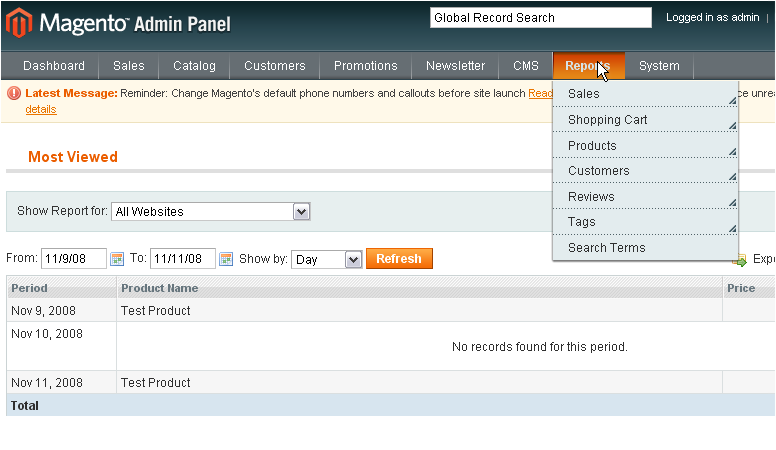Viewport: 776px width, 450px height.
Task: Open the System menu tab
Action: pos(659,66)
